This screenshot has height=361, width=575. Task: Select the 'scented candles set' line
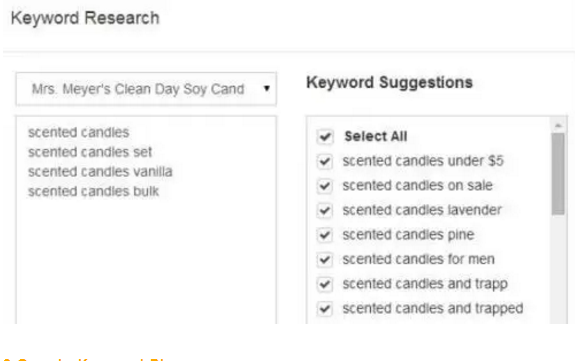pyautogui.click(x=90, y=152)
